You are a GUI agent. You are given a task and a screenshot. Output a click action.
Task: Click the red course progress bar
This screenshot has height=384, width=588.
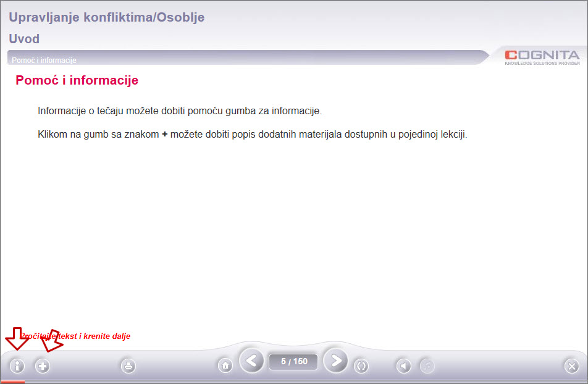click(x=12, y=382)
